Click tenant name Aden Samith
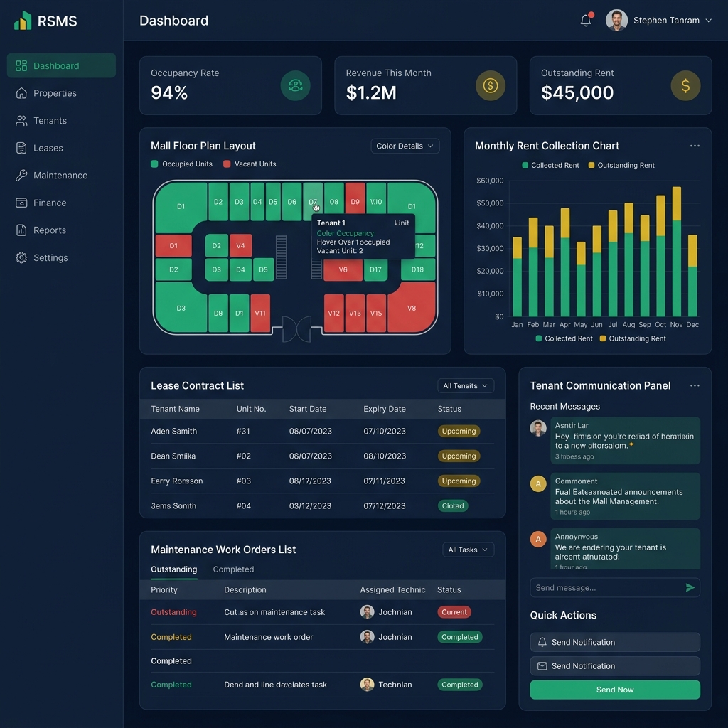 [x=174, y=432]
